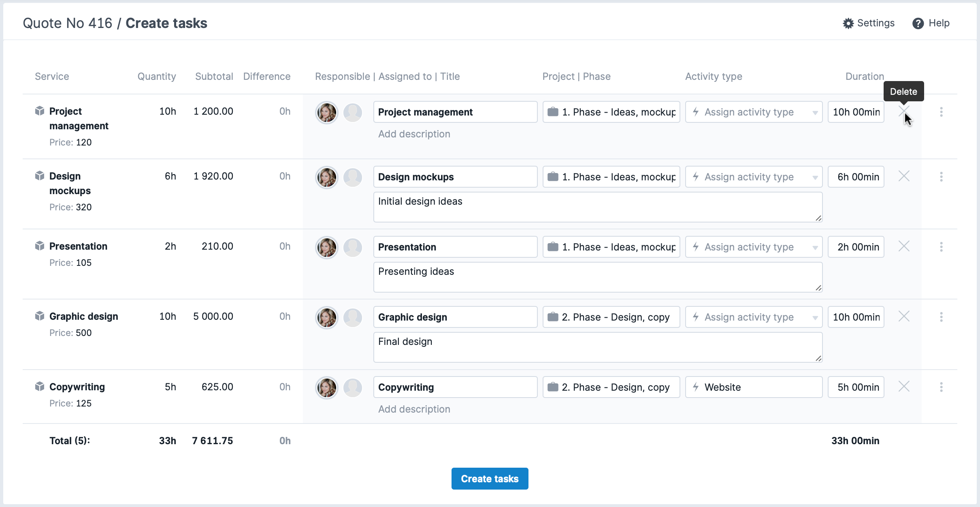Select project phase for Presentation task
The image size is (980, 507).
(611, 247)
